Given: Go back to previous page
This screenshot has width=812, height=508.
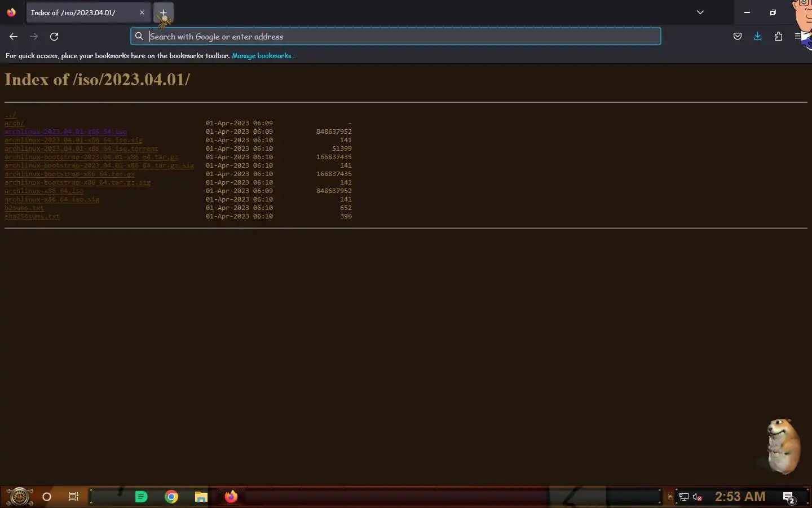Looking at the screenshot, I should click(14, 37).
